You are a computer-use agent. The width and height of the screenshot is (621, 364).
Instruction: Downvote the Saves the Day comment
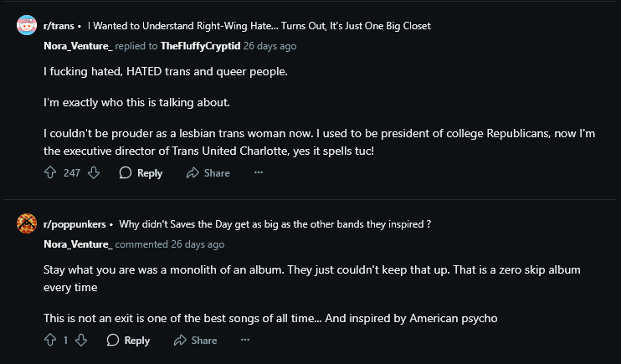pos(81,341)
